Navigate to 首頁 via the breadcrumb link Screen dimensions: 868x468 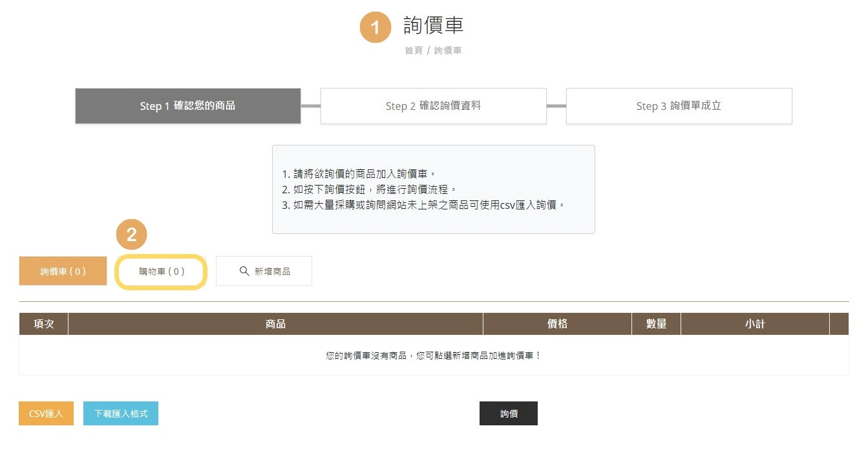pyautogui.click(x=413, y=50)
